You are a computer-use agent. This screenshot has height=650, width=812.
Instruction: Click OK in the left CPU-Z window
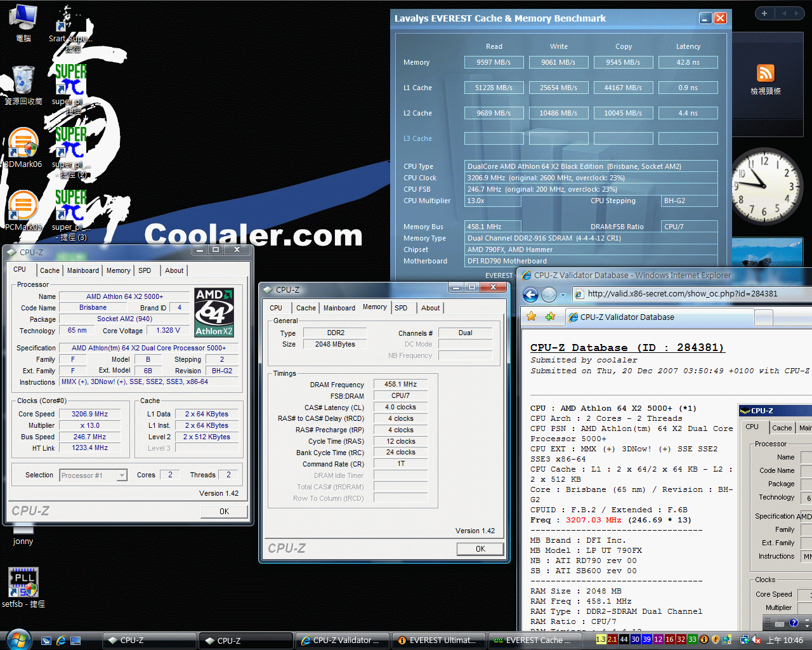(225, 512)
